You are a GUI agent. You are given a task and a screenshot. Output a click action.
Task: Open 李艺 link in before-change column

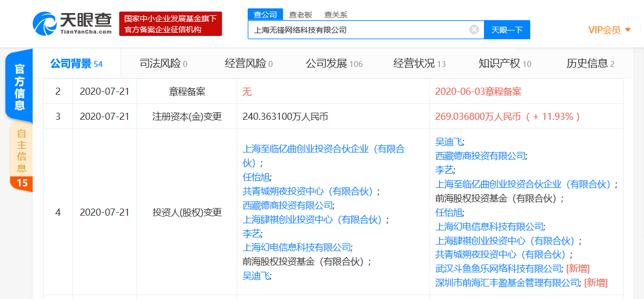(252, 233)
